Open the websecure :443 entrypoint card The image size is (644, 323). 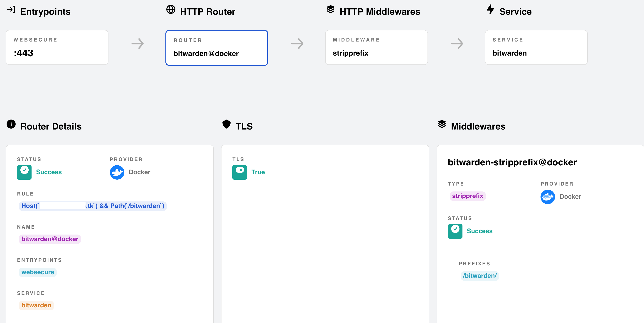57,47
